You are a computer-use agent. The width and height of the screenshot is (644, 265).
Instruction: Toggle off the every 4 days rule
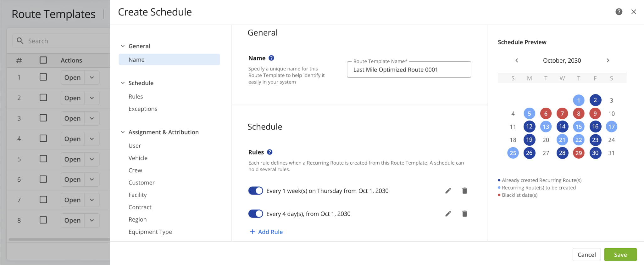256,214
